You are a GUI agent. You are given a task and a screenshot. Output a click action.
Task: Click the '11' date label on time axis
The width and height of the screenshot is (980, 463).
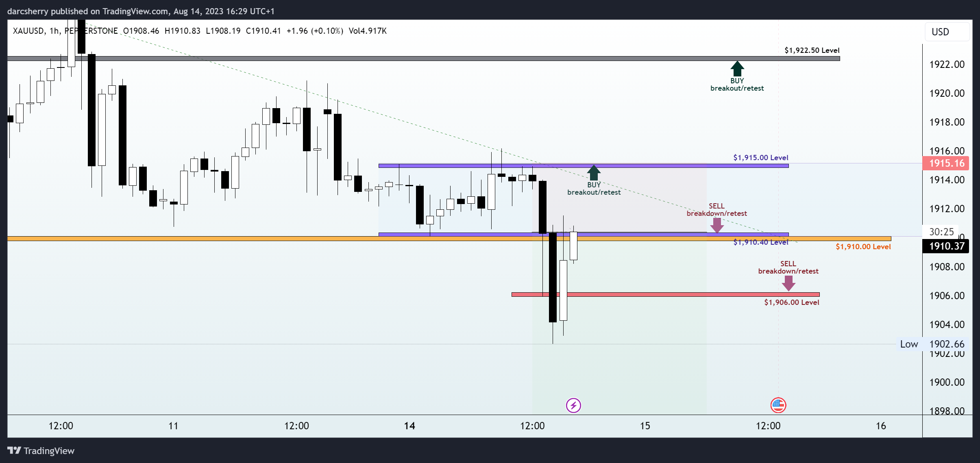click(x=174, y=426)
